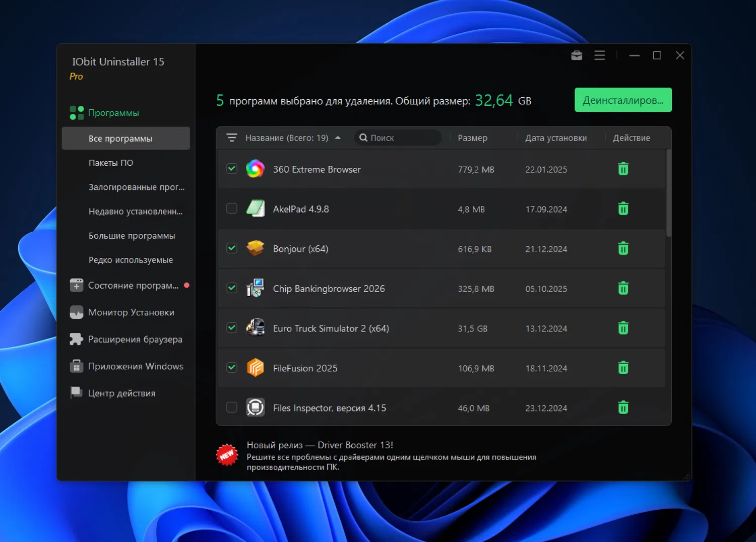Open Расширения браузера section
Screen dimensions: 756x542
[126, 339]
